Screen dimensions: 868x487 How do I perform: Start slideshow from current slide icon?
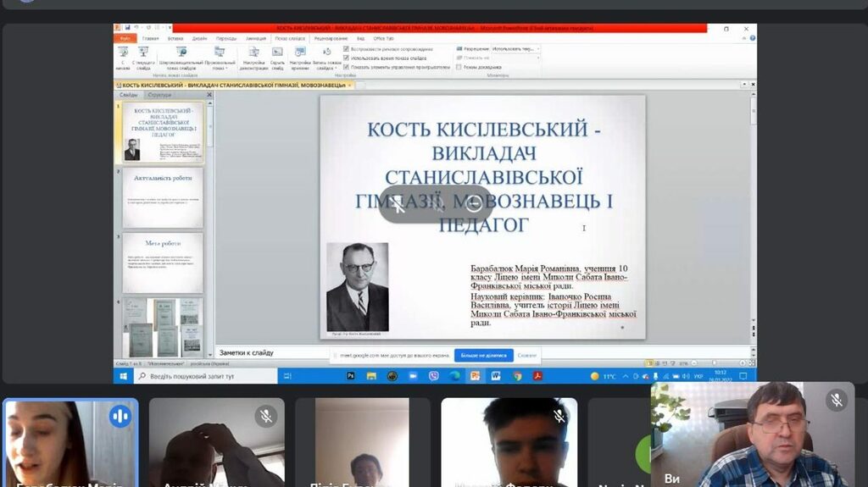click(144, 53)
